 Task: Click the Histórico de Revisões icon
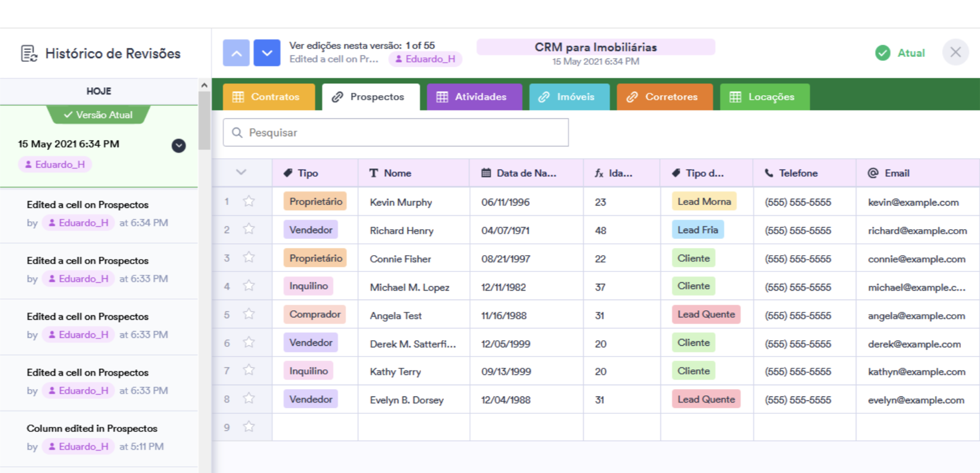coord(29,53)
